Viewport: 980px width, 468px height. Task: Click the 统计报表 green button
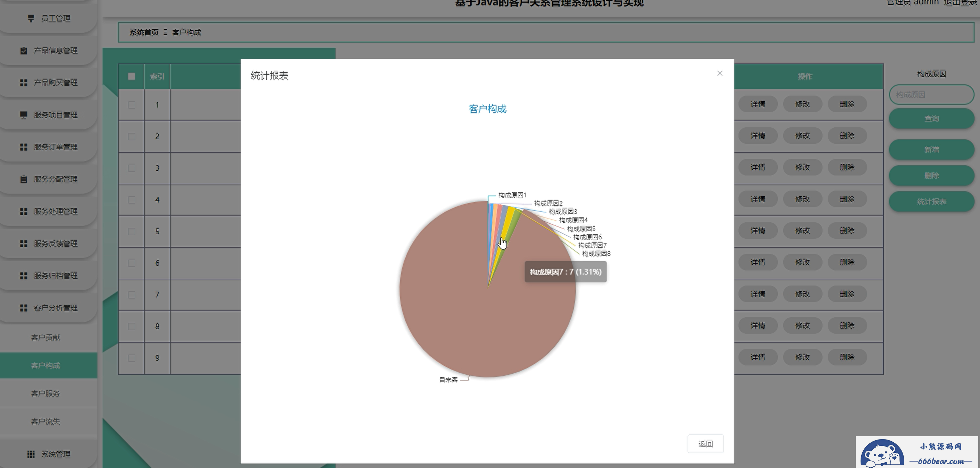click(x=931, y=202)
